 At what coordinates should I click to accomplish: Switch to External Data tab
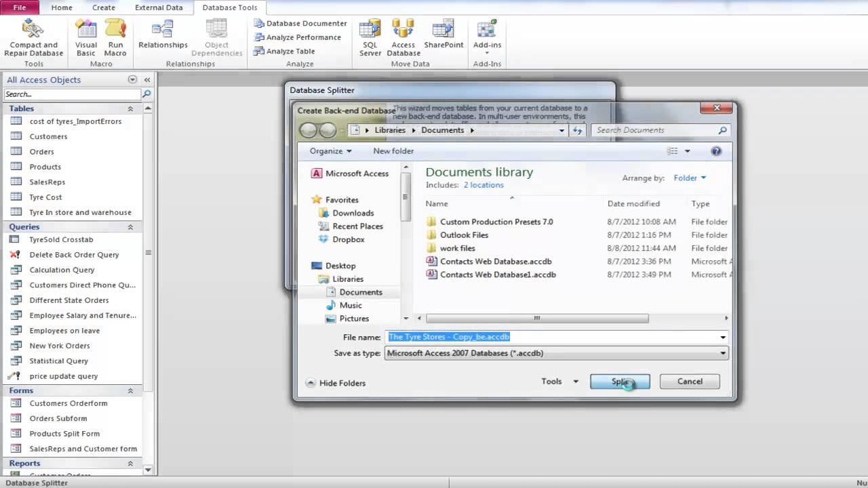pos(159,7)
